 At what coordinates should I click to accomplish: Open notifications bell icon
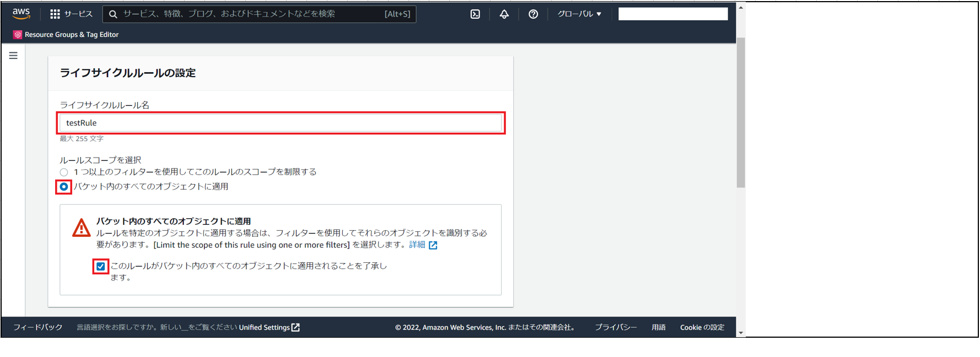[x=504, y=14]
